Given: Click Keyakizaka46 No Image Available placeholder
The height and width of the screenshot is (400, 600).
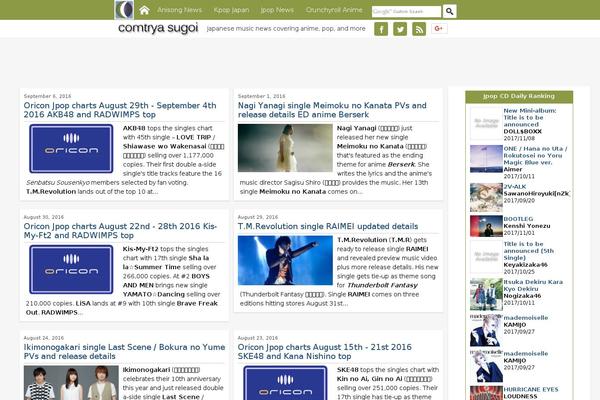Looking at the screenshot, I should [x=486, y=256].
